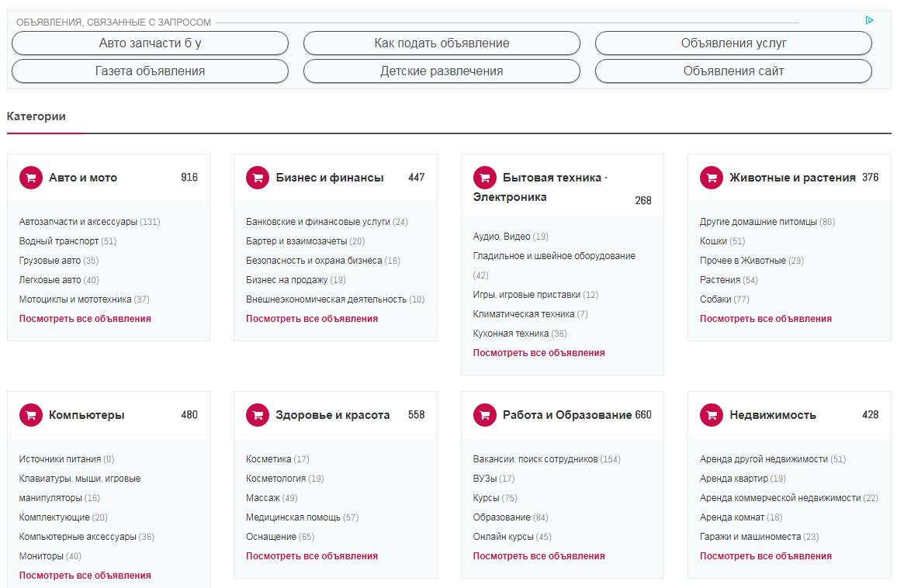Screen dimensions: 897x588
Task: View all ads under Бытовая техника
Action: tap(539, 353)
